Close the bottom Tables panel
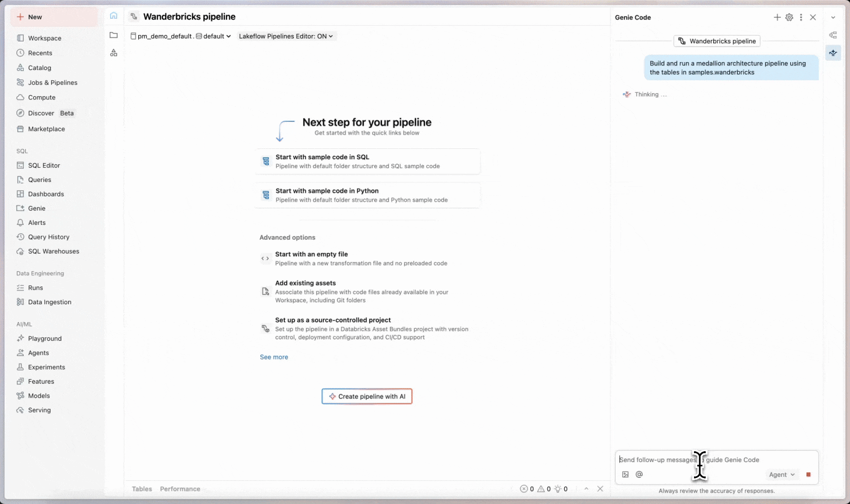The image size is (850, 504). (x=601, y=489)
